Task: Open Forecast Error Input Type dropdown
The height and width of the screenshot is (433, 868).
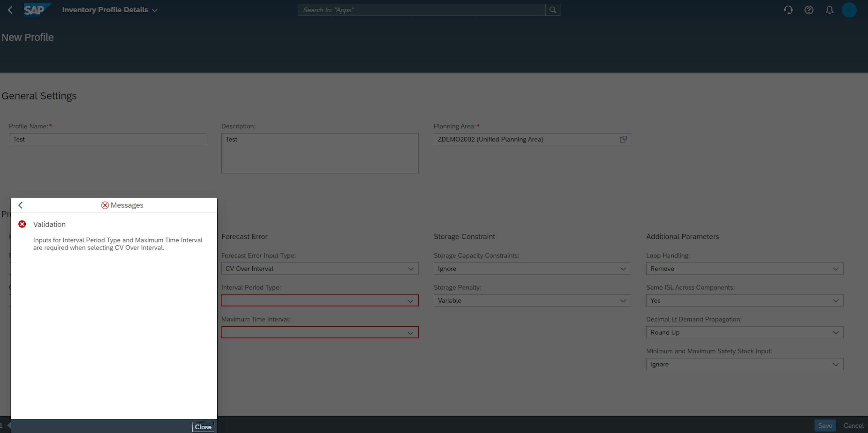Action: [410, 269]
